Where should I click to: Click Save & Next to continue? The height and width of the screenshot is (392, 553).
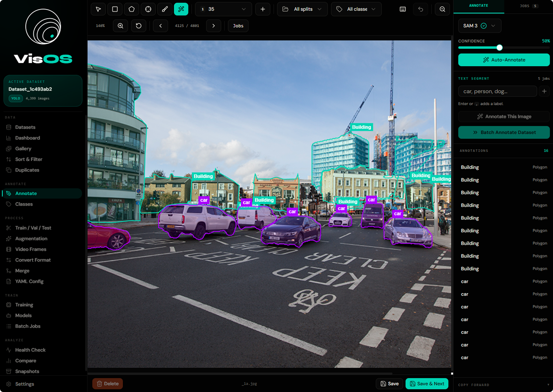(x=427, y=383)
